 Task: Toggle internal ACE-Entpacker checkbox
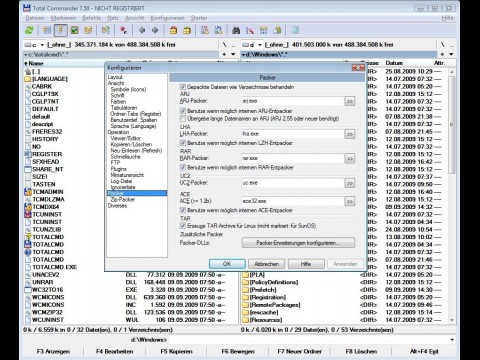click(x=183, y=210)
